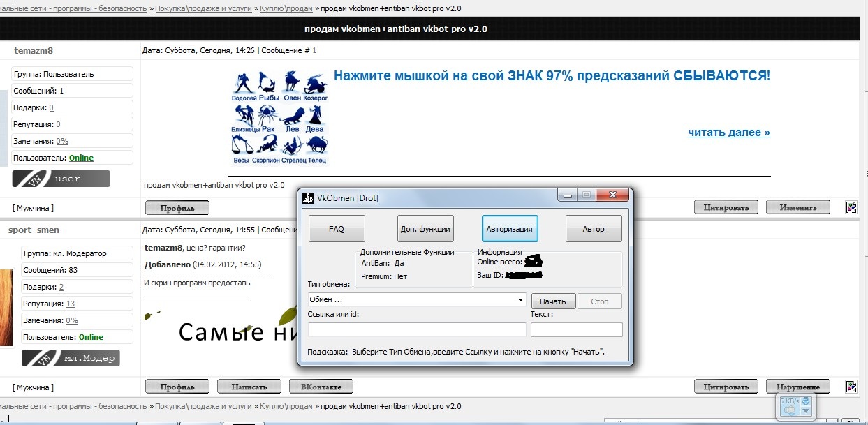
Task: Open the message number 1 permalink
Action: coord(314,50)
